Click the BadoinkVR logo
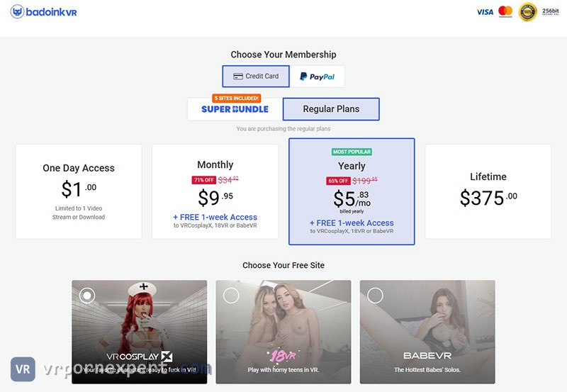This screenshot has width=567, height=392. 44,12
